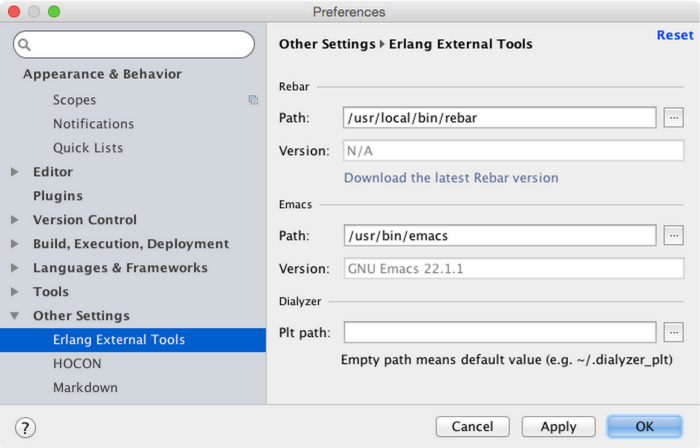Open the HOCON settings page
This screenshot has width=700, height=448.
(x=77, y=364)
